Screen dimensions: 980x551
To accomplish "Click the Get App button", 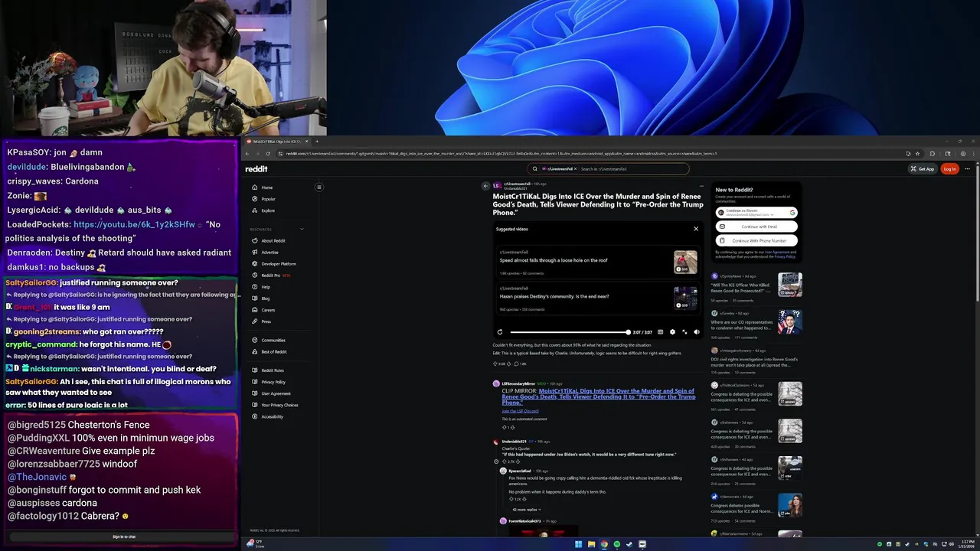I will [923, 169].
